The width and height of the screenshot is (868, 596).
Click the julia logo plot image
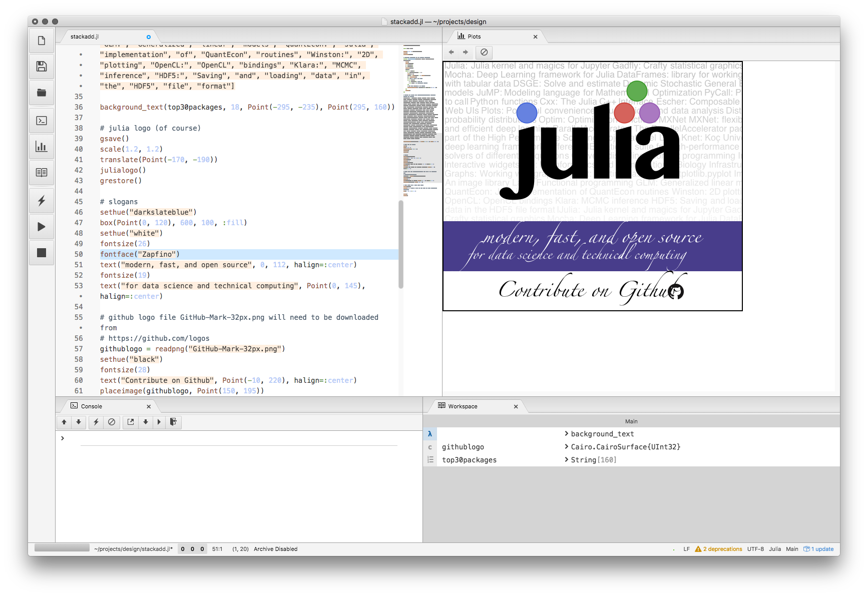(x=593, y=186)
